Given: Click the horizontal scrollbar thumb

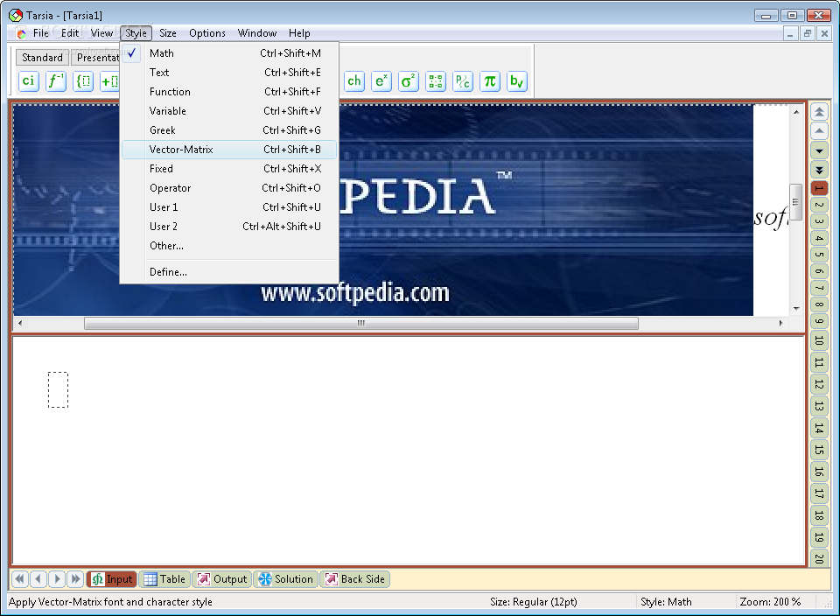Looking at the screenshot, I should [361, 323].
